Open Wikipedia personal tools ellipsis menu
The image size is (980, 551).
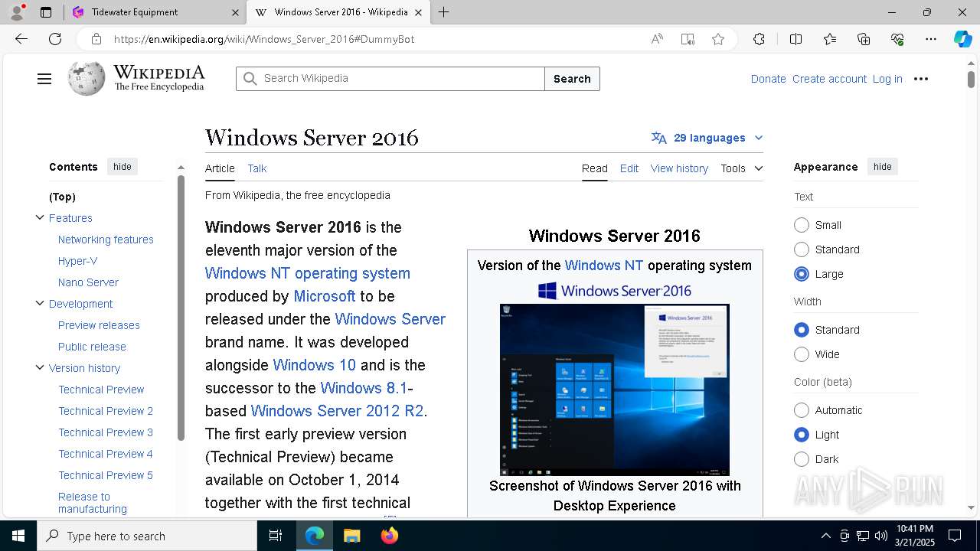[x=921, y=79]
